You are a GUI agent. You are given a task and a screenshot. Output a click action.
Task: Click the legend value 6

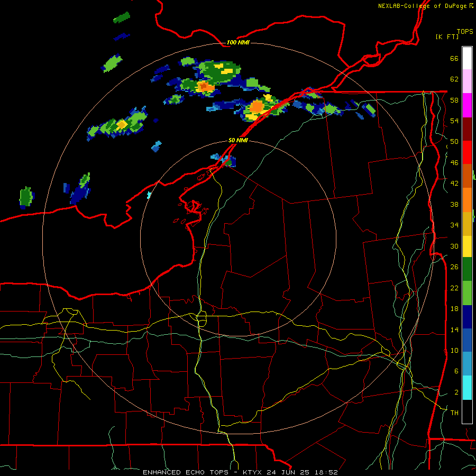coord(456,371)
